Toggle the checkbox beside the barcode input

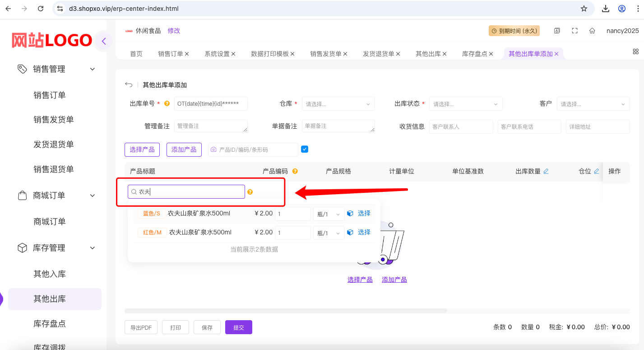pos(305,149)
